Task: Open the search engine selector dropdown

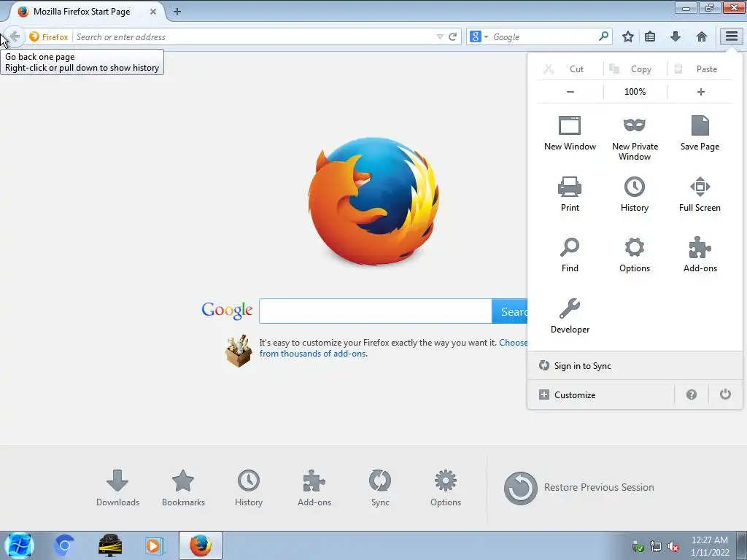Action: click(x=479, y=36)
